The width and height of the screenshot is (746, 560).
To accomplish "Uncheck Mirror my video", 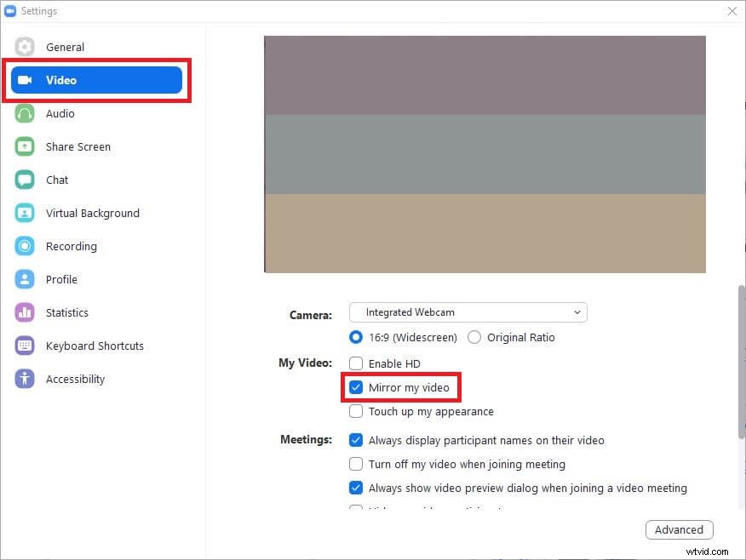I will click(356, 387).
